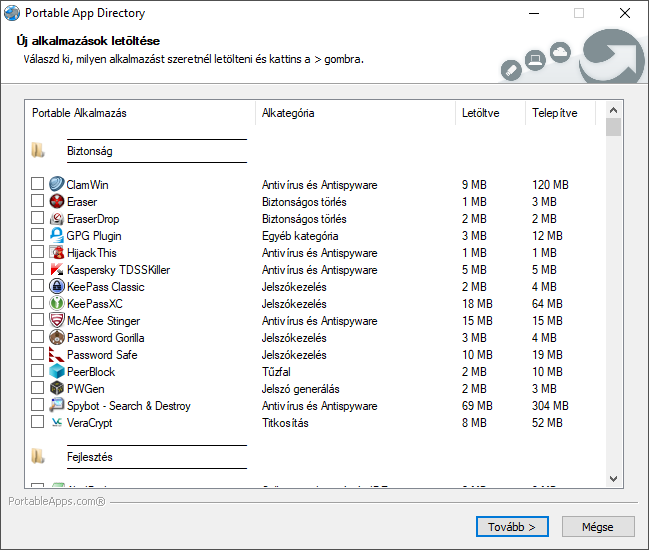Click Jelszó generálás subcategory text
Screen dimensions: 649x550
(300, 389)
